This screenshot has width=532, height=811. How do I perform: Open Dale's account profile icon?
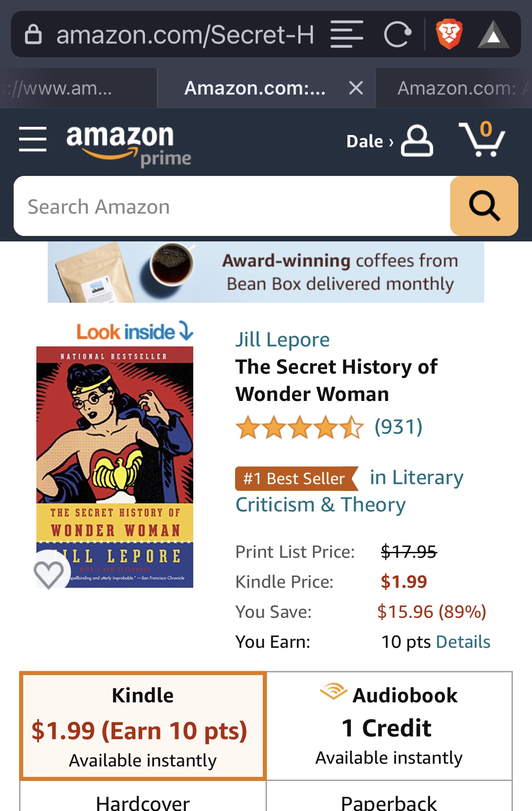(x=417, y=141)
